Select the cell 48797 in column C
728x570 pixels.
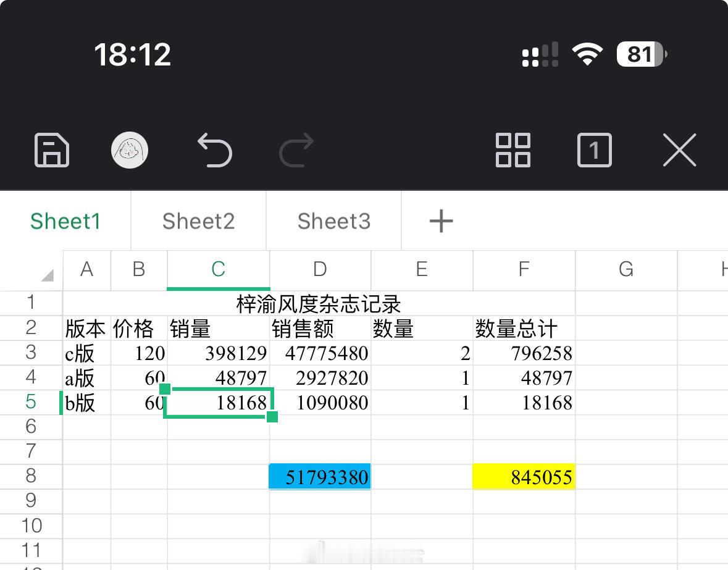pos(218,378)
